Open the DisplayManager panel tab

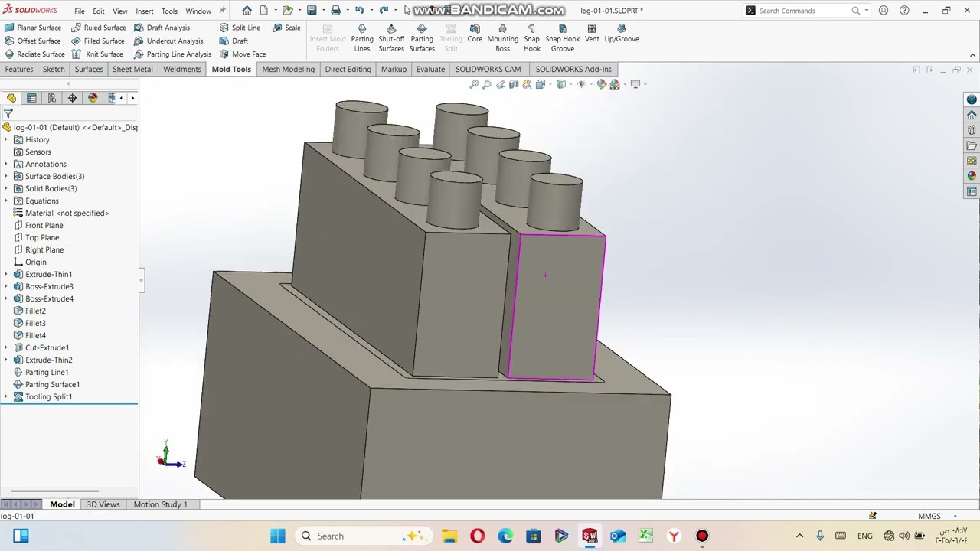click(x=93, y=98)
